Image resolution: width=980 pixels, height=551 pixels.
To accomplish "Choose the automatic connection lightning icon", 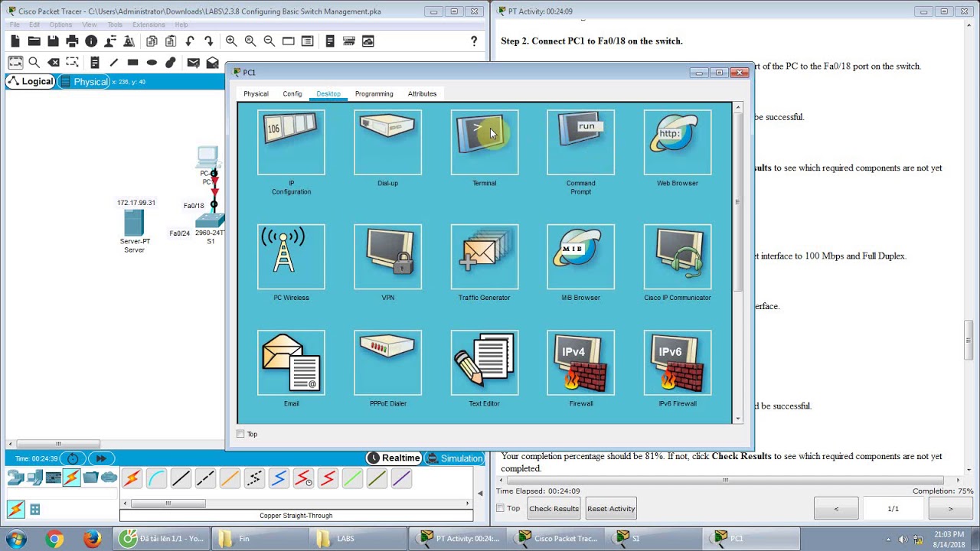I will 132,479.
